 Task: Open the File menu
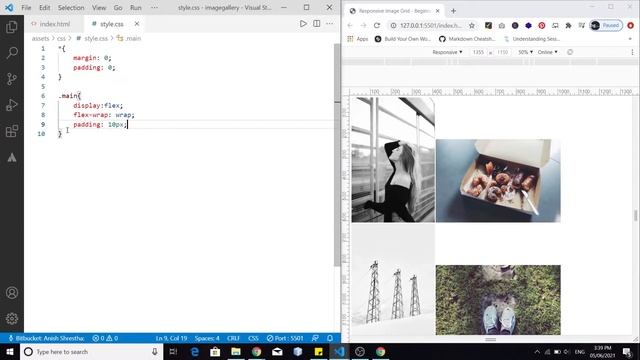[26, 8]
